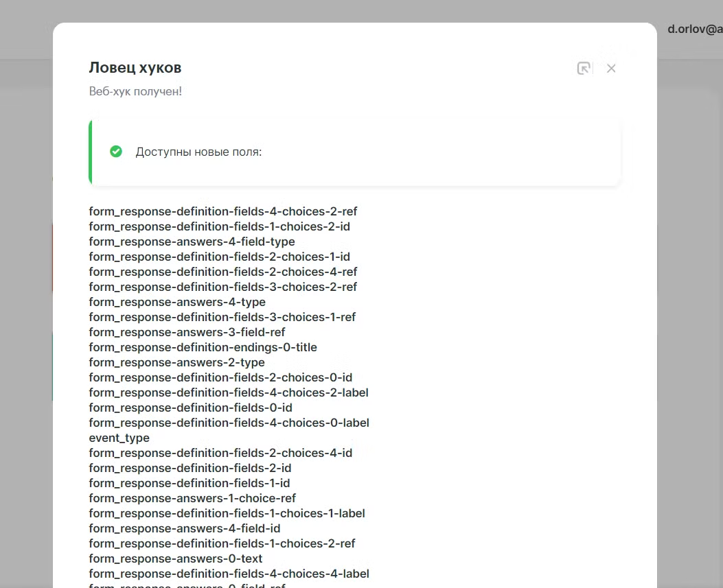Close the Ловец хуков dialog
Viewport: 723px width, 588px height.
tap(611, 68)
